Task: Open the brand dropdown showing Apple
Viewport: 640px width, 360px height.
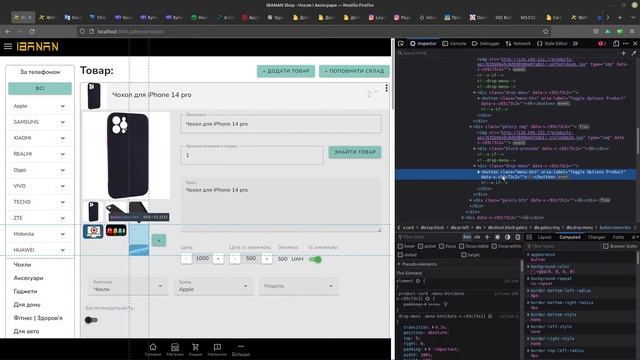Action: pyautogui.click(x=213, y=286)
